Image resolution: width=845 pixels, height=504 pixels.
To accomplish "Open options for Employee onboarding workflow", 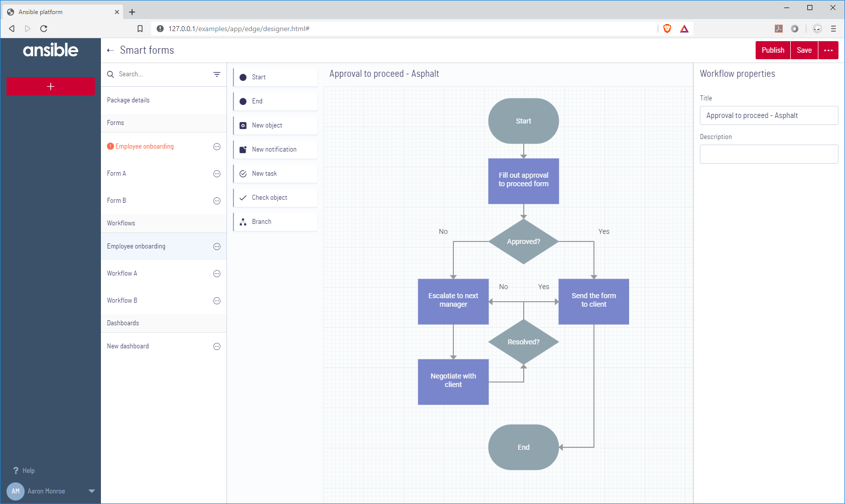I will click(217, 246).
